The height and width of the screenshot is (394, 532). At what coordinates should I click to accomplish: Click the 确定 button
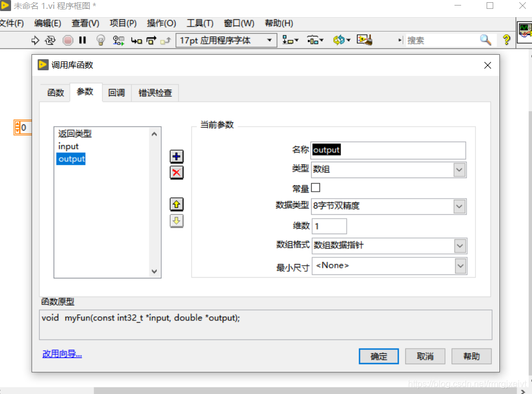click(379, 356)
